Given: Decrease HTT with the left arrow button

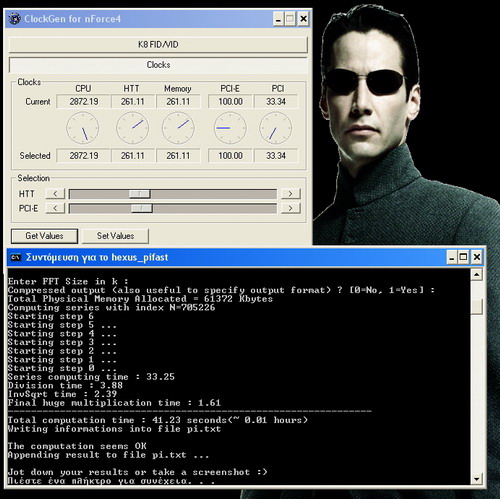Looking at the screenshot, I should pos(55,194).
